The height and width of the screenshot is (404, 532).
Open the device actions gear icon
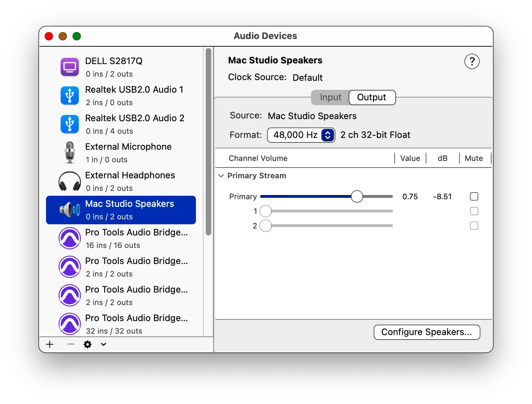(x=87, y=344)
